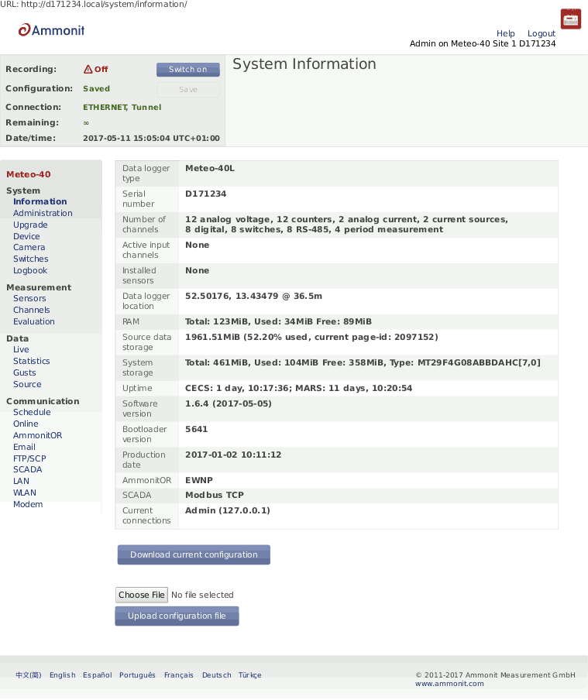Switch language to Español
Image resolution: width=588 pixels, height=700 pixels.
pos(98,674)
